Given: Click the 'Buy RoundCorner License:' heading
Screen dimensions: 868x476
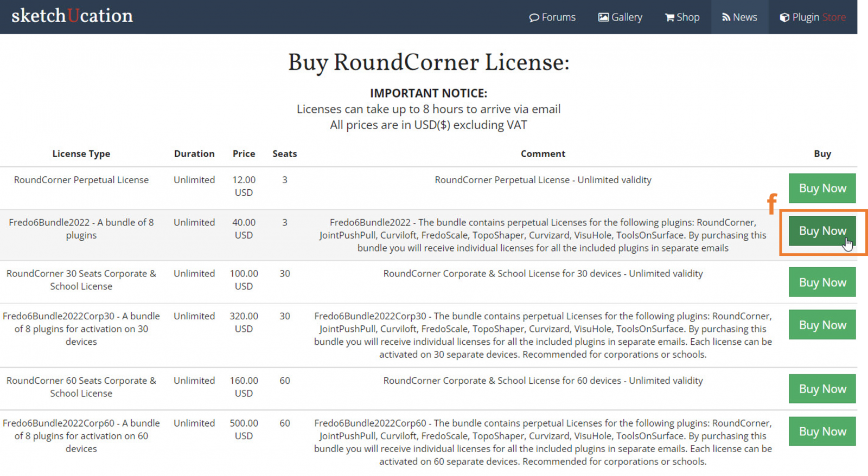Looking at the screenshot, I should [x=429, y=62].
